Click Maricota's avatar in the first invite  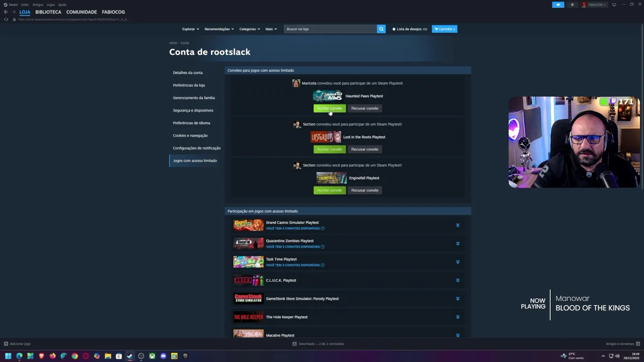click(296, 83)
